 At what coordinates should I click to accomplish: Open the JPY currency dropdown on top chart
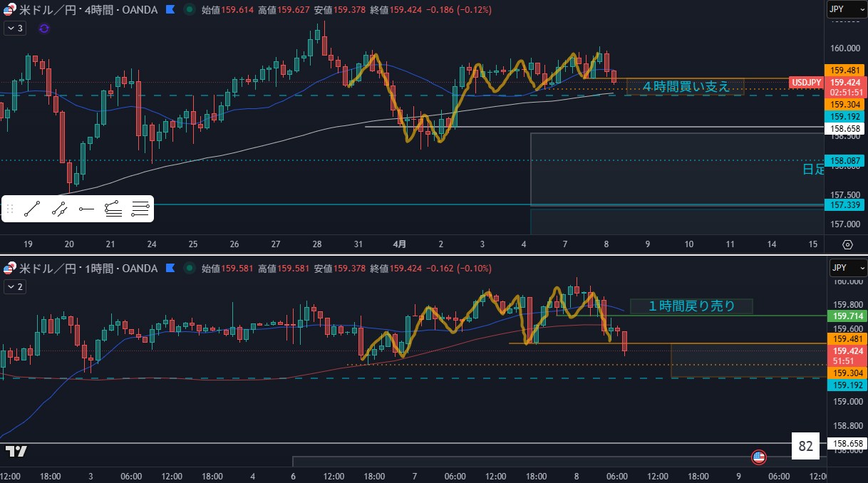846,10
